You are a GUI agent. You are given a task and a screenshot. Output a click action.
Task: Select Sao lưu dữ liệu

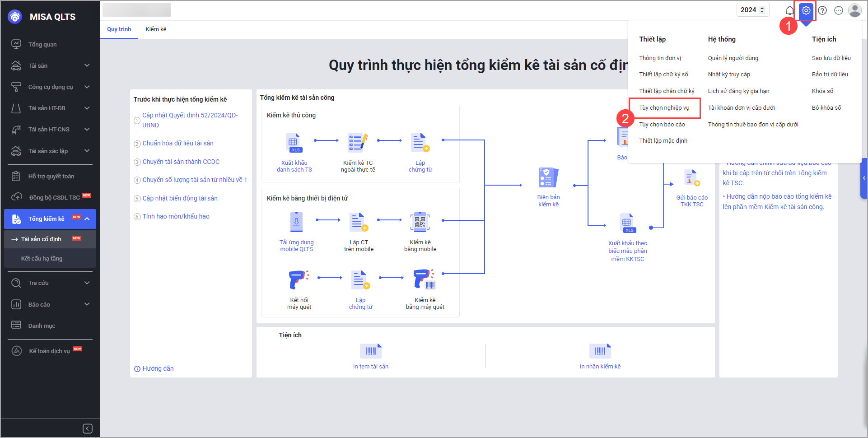(831, 58)
